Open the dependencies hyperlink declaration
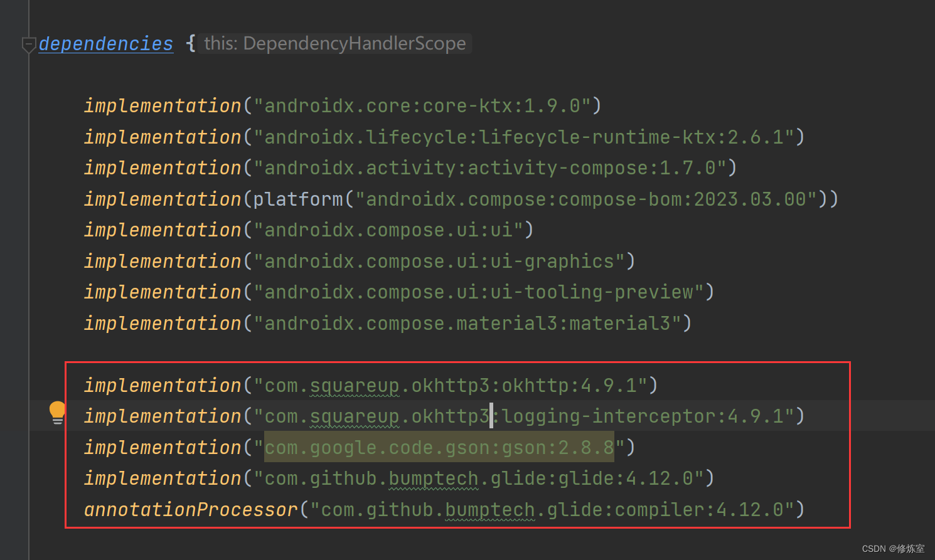The image size is (935, 560). click(x=105, y=43)
